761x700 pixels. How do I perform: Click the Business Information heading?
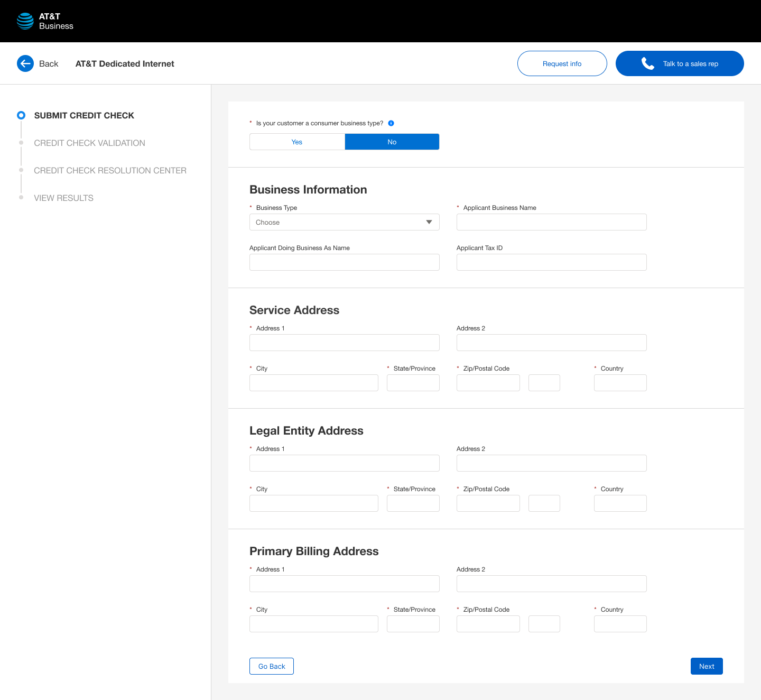pos(308,189)
